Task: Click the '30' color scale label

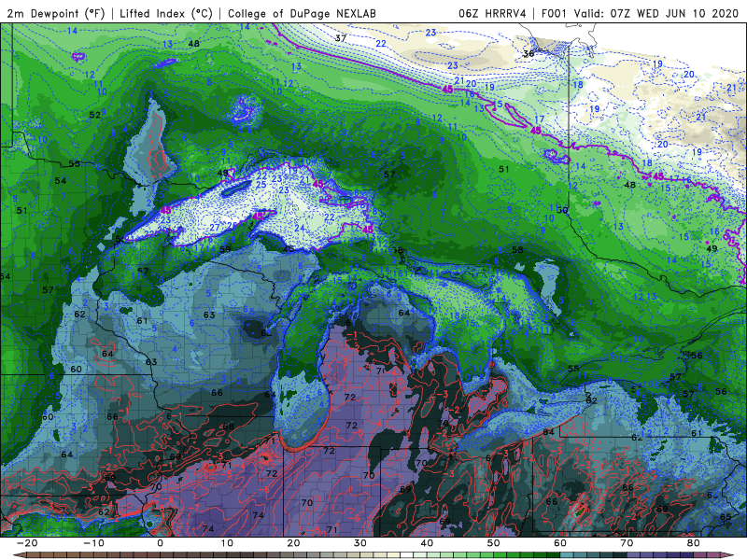Action: (x=360, y=543)
